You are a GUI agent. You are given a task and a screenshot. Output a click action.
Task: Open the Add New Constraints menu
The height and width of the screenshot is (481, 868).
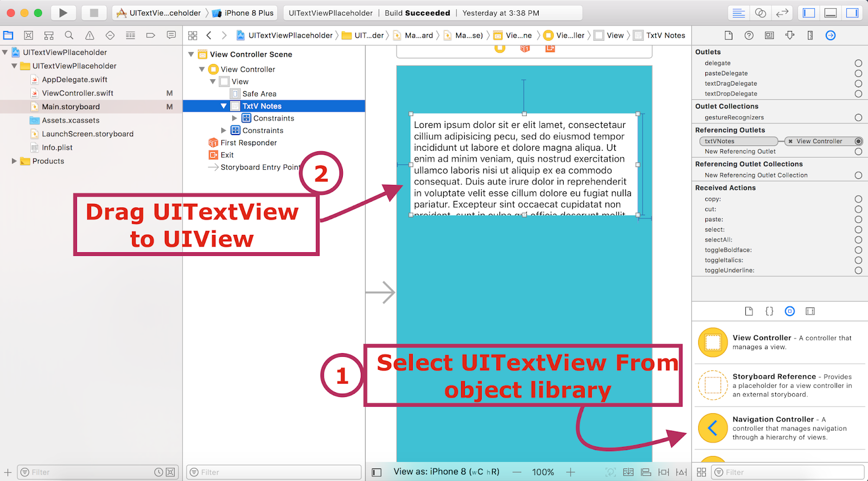click(x=663, y=472)
